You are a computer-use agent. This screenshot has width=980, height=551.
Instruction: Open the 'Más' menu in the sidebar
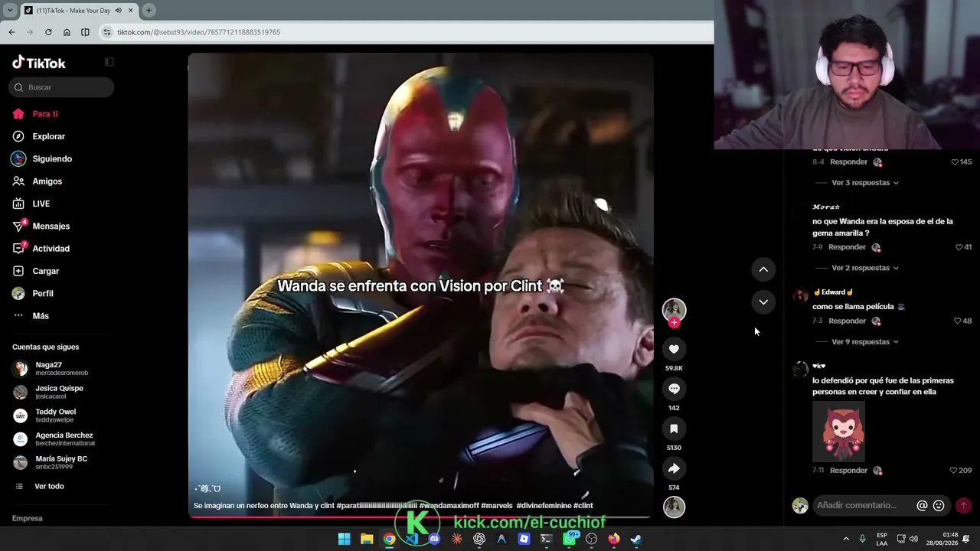pos(41,316)
